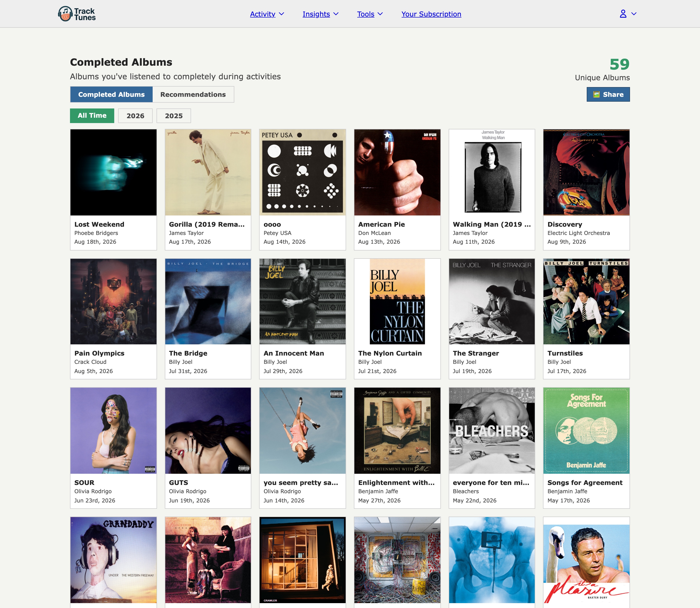
Task: Click The Nylon Curtain album title
Action: [x=390, y=353]
